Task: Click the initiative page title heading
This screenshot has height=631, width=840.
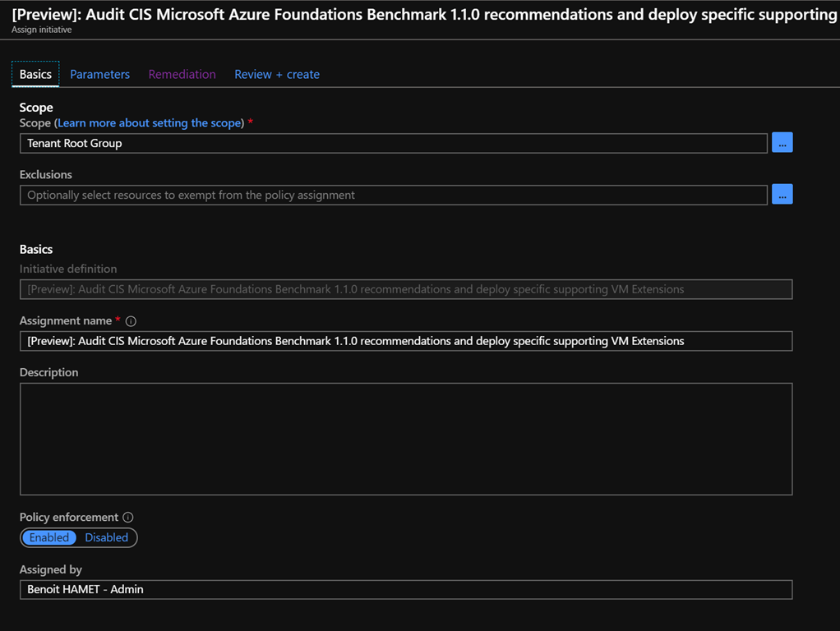Action: coord(423,14)
